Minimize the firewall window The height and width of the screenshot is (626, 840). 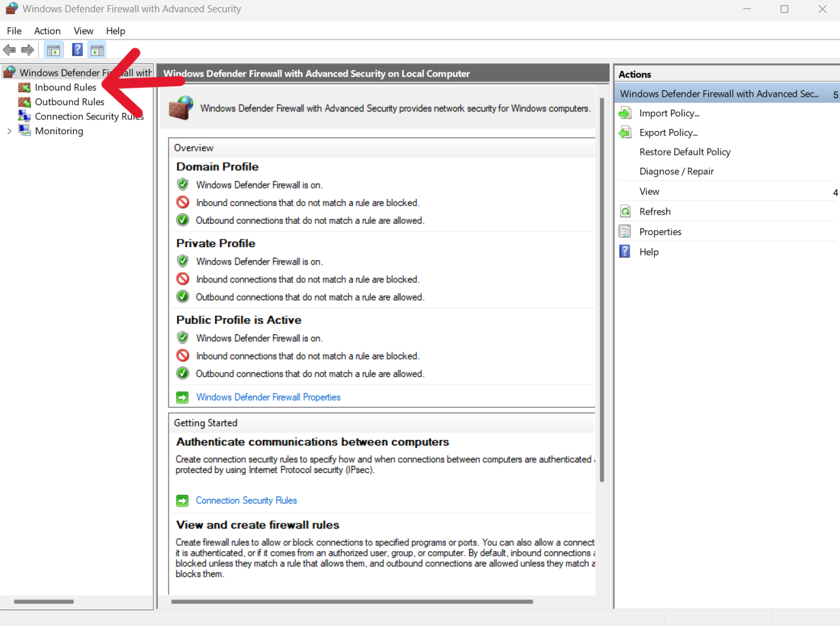pos(747,9)
